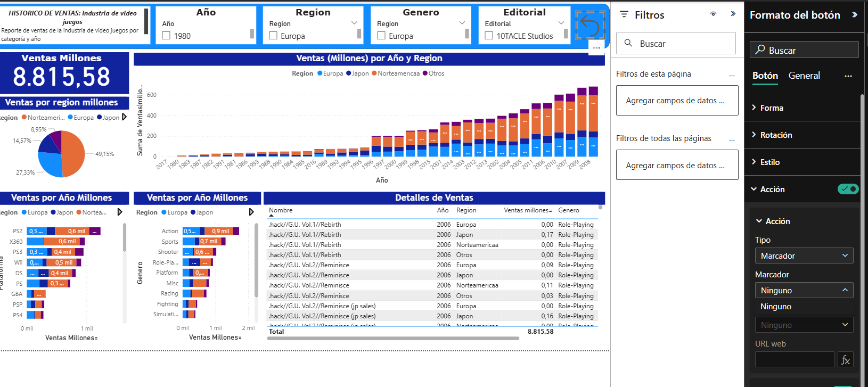Click the back arrow button on report canvas
Image resolution: width=868 pixels, height=387 pixels.
tap(590, 25)
